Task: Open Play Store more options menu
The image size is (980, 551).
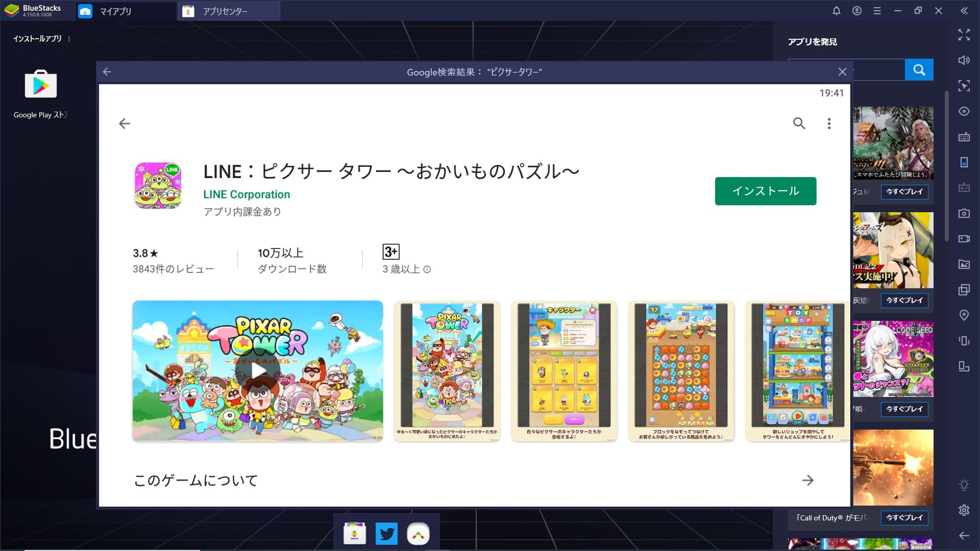Action: 829,123
